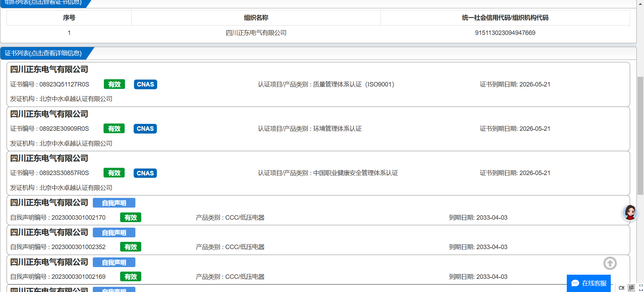644x292 pixels.
Task: Click the company name above certificate 08923E30909R0S
Action: 49,114
